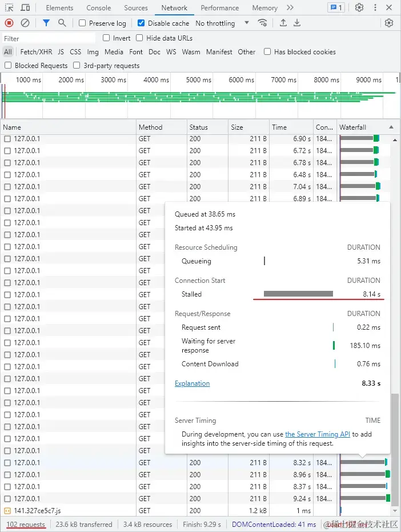Toggle the filter funnel icon
The height and width of the screenshot is (532, 401).
46,23
